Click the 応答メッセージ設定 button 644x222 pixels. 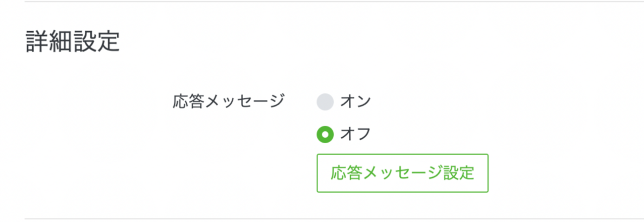click(x=402, y=173)
